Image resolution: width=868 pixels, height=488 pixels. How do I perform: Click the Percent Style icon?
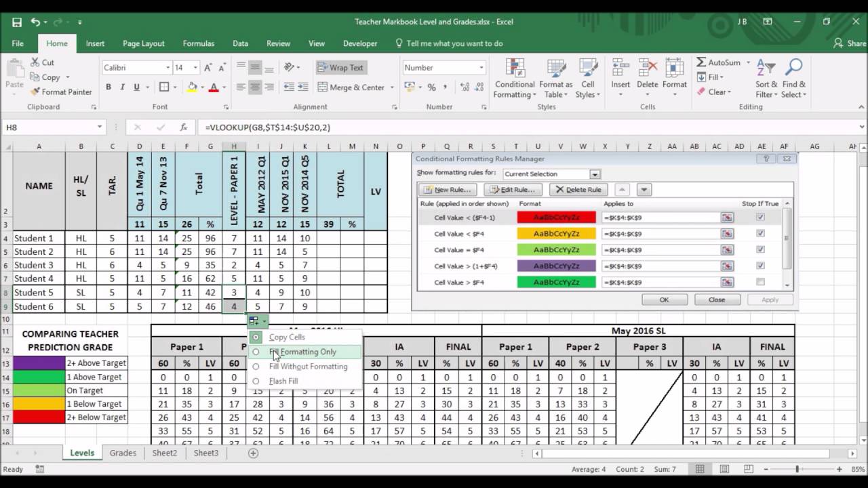point(431,87)
